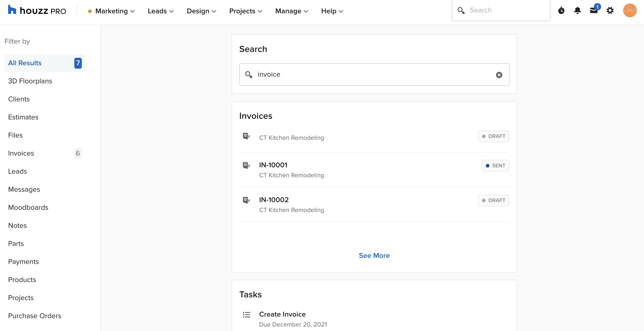Open the time tracker stopwatch icon

tap(562, 10)
